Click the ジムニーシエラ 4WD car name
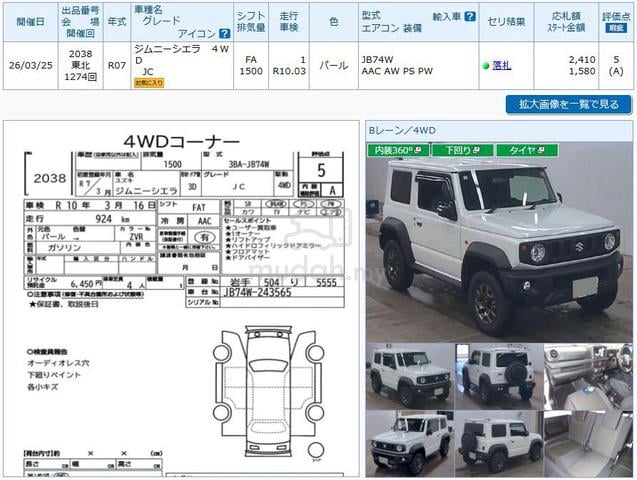 point(182,54)
